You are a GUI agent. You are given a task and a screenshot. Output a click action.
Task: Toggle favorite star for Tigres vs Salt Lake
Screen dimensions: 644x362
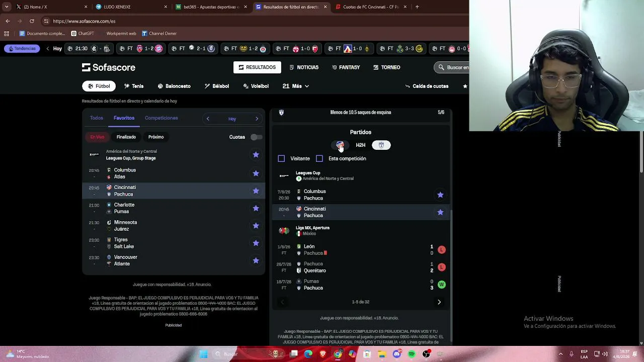click(256, 243)
